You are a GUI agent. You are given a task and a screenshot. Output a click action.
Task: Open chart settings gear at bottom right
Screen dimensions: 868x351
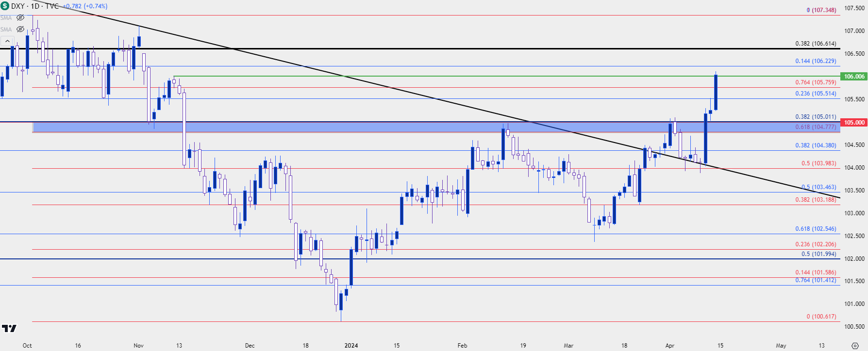click(854, 346)
